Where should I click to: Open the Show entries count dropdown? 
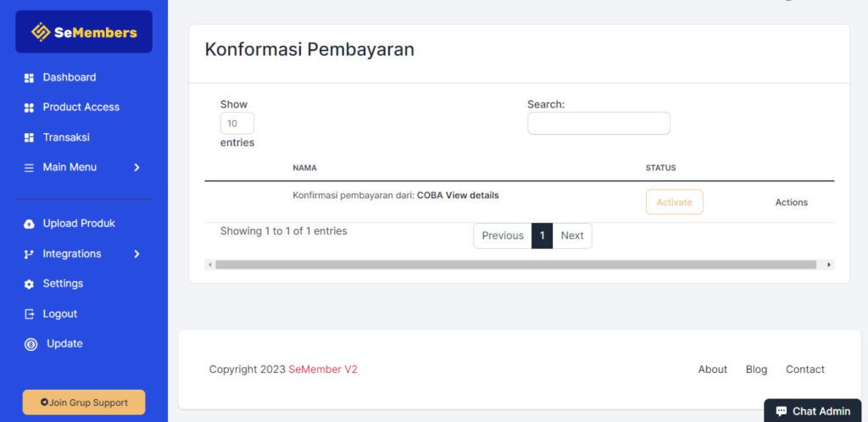click(x=236, y=124)
